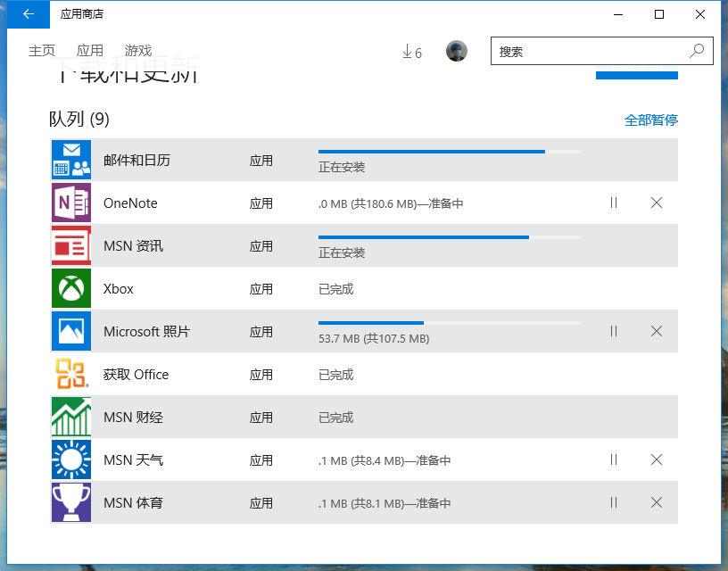Click the blue button under the search box
Image resolution: width=728 pixels, height=571 pixels.
coord(636,73)
